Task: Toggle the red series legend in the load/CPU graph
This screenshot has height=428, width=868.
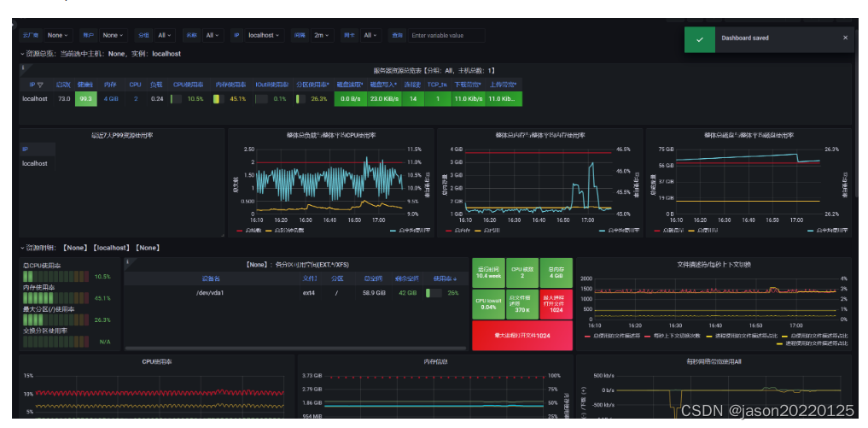Action: point(248,230)
